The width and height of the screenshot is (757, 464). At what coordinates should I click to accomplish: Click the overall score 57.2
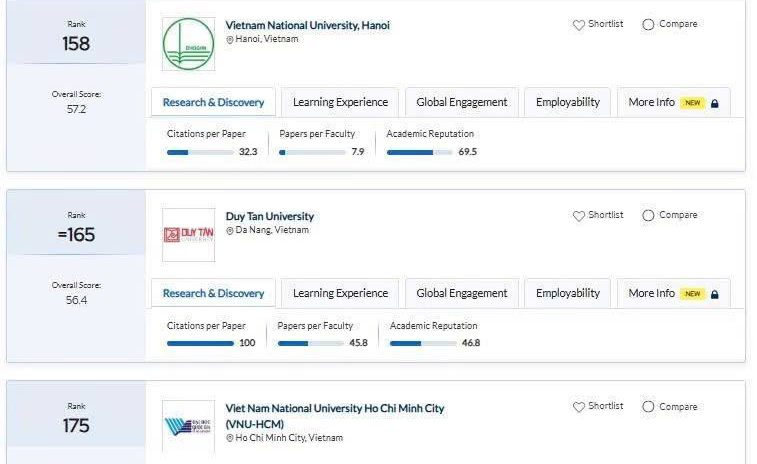[76, 110]
